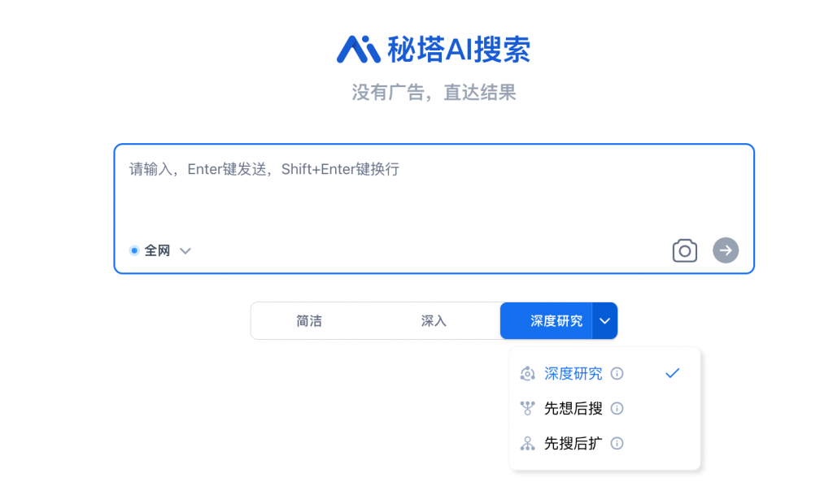Collapse the 深度研究 mode dropdown arrow
This screenshot has width=833, height=504.
pyautogui.click(x=604, y=321)
